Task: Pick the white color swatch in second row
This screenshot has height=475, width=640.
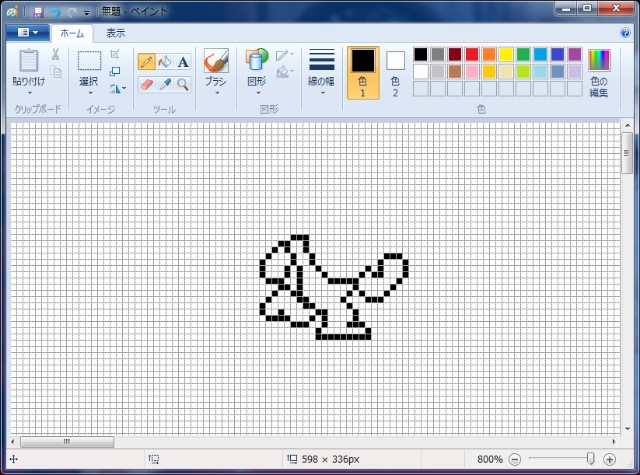Action: pyautogui.click(x=421, y=71)
